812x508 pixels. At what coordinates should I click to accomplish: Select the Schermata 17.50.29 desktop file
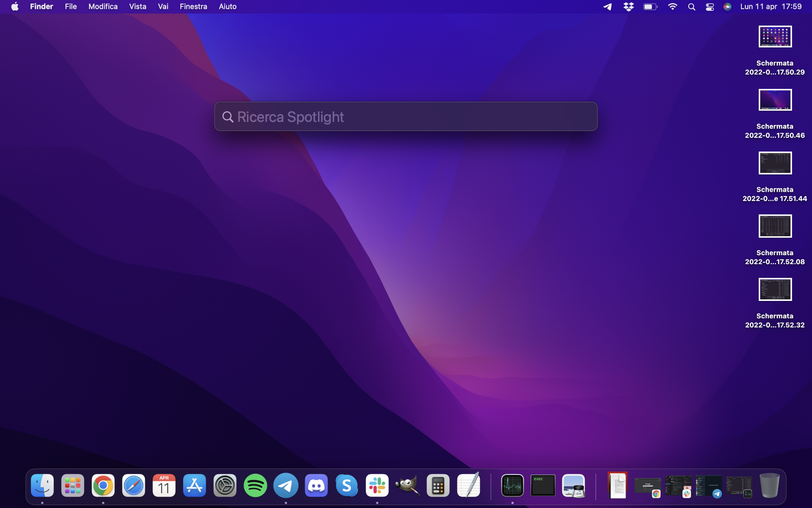click(775, 51)
